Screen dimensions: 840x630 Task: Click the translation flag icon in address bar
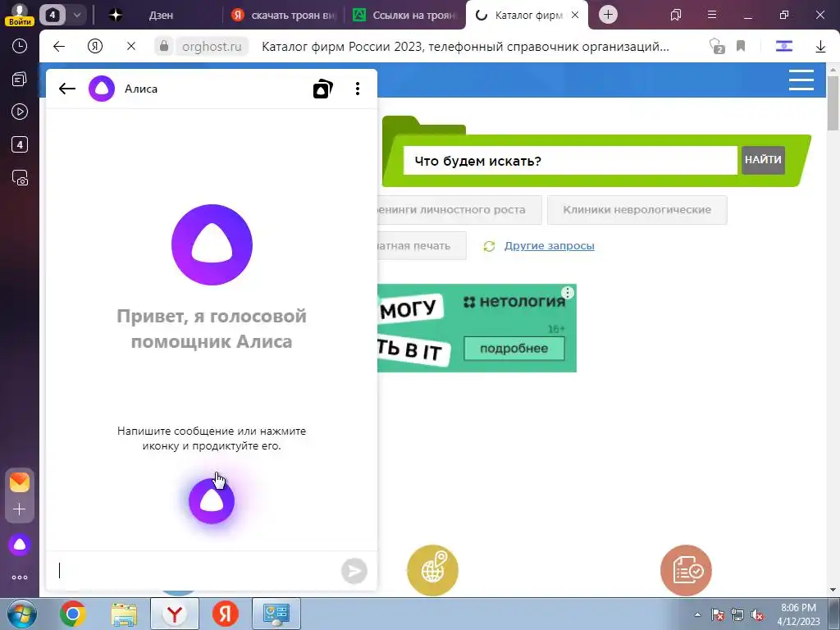(x=783, y=47)
